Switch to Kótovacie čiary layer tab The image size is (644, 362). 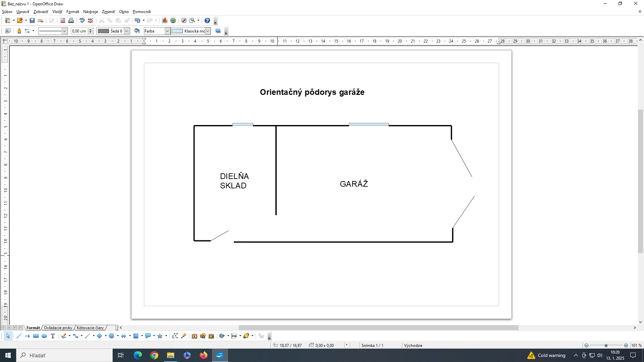tap(90, 327)
